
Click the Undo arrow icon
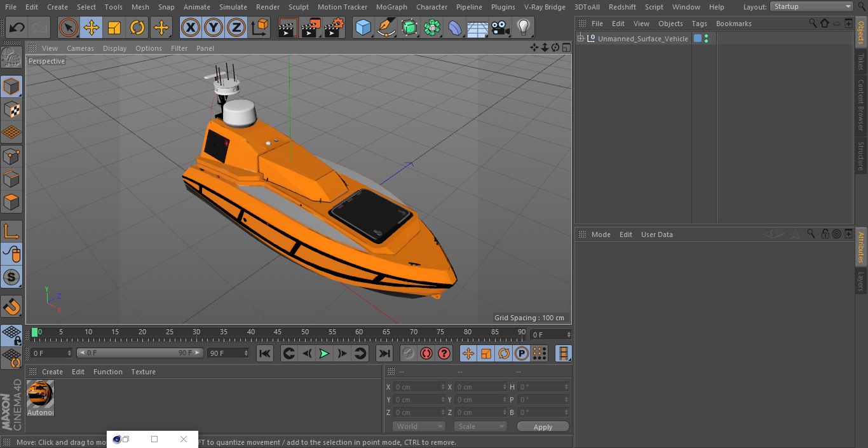(x=17, y=27)
